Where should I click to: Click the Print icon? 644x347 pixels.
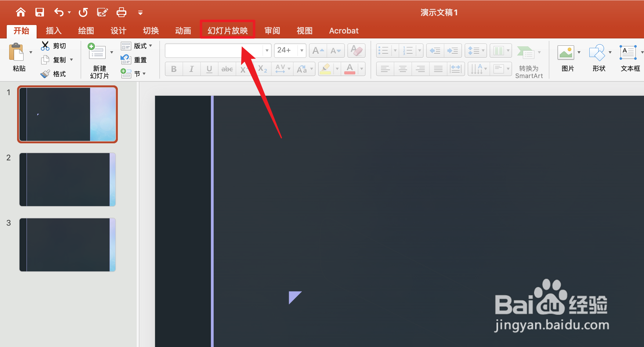121,13
